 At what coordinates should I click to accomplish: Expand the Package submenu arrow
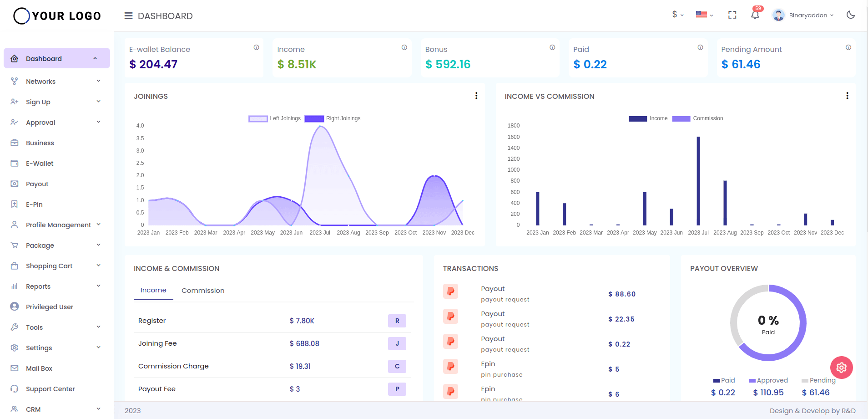point(98,245)
